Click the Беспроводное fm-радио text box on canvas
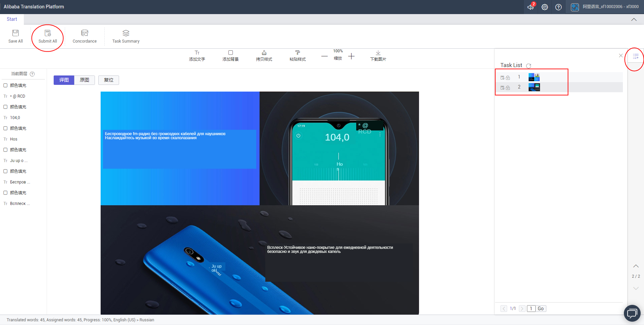644x325 pixels. point(179,149)
